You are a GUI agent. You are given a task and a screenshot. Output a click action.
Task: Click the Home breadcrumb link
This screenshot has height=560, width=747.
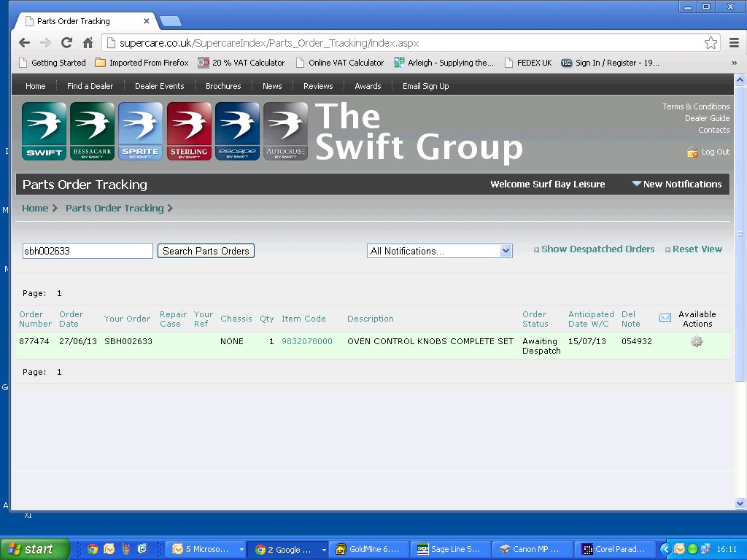[35, 208]
